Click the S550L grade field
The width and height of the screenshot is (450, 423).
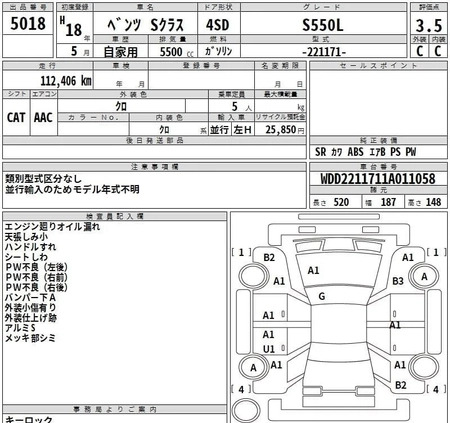323,25
